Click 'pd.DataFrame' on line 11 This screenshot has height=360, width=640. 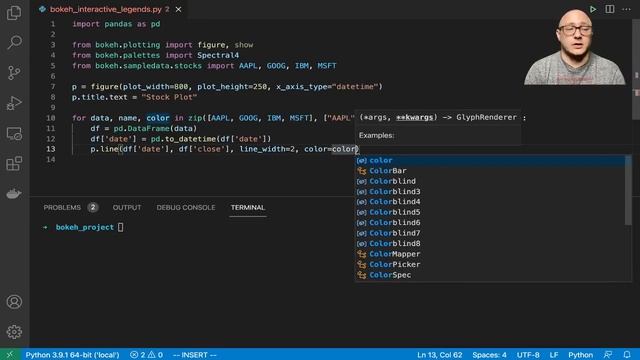[x=142, y=128]
